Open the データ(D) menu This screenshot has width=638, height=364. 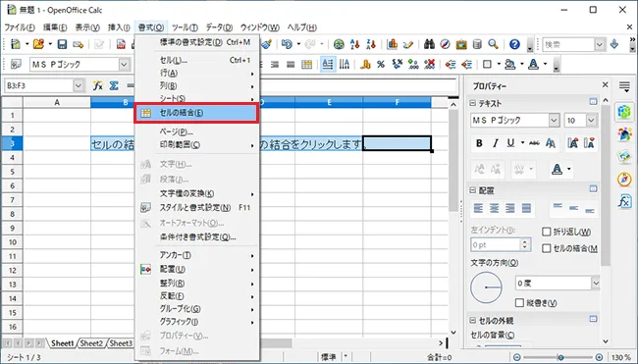219,27
